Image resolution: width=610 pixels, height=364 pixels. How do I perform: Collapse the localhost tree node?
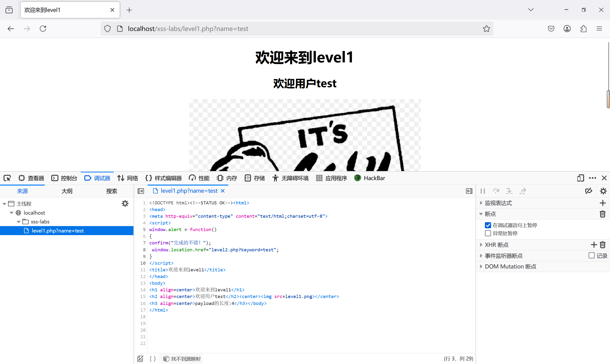tap(11, 213)
